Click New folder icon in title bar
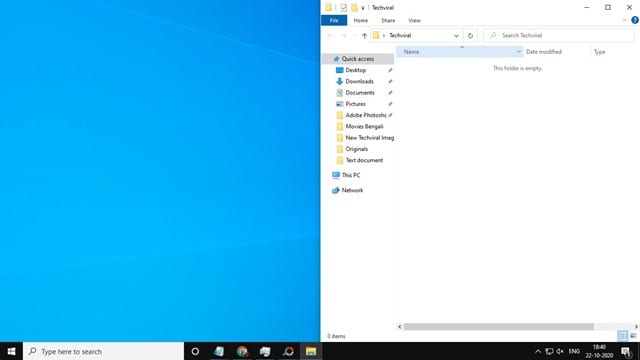This screenshot has width=640, height=360. coord(354,7)
